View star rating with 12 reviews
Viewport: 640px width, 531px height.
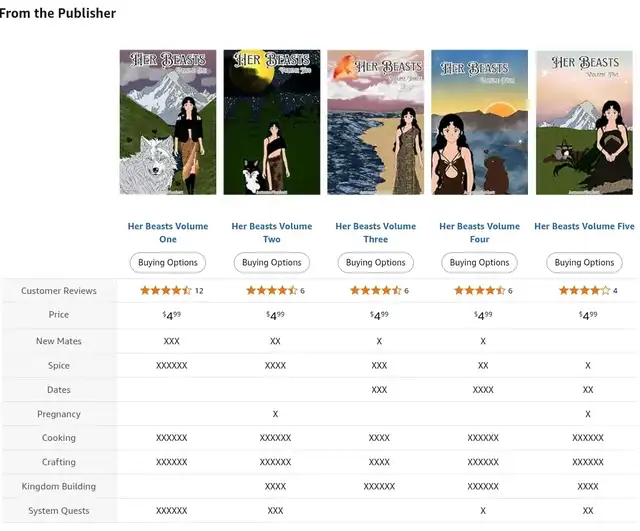click(171, 291)
